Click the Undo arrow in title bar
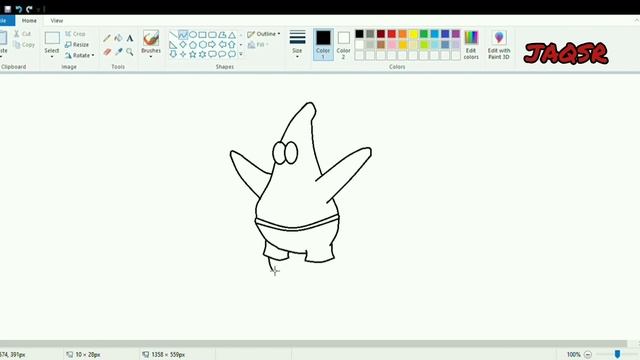This screenshot has height=360, width=640. pyautogui.click(x=18, y=9)
